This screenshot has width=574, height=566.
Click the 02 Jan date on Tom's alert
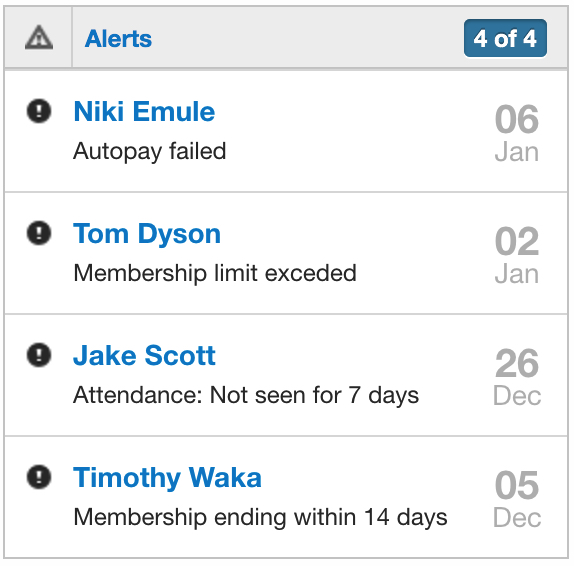[x=517, y=254]
